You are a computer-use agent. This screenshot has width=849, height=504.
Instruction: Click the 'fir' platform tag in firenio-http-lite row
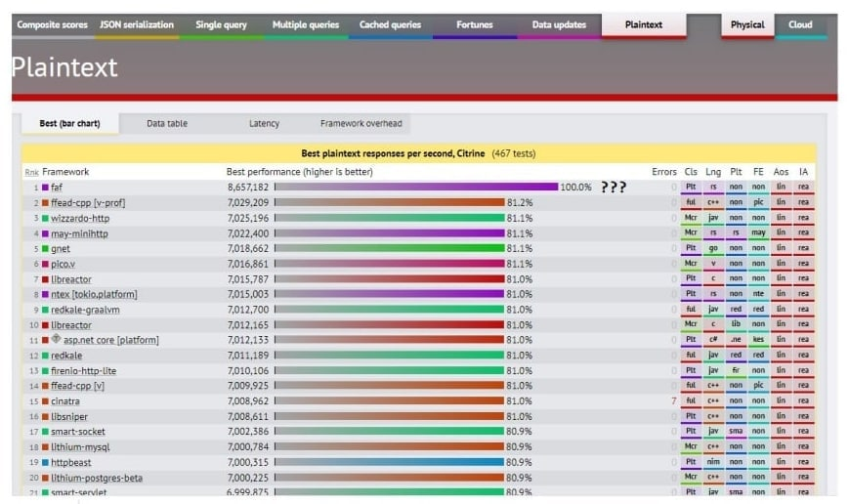click(736, 370)
